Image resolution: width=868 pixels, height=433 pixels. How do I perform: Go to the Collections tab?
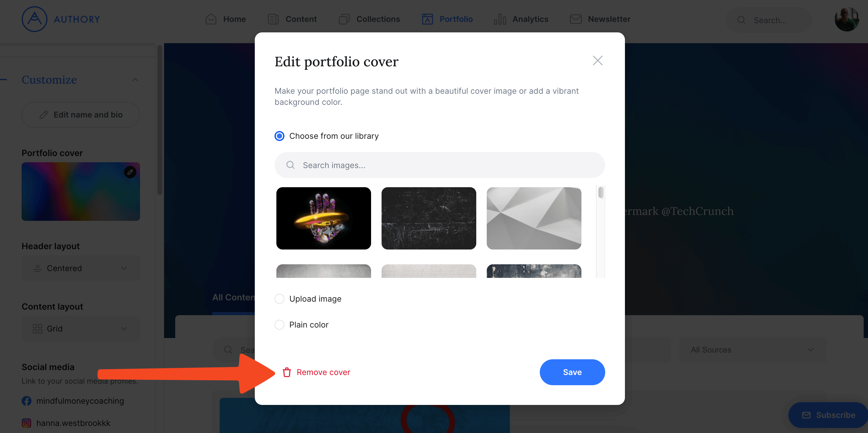(x=369, y=19)
